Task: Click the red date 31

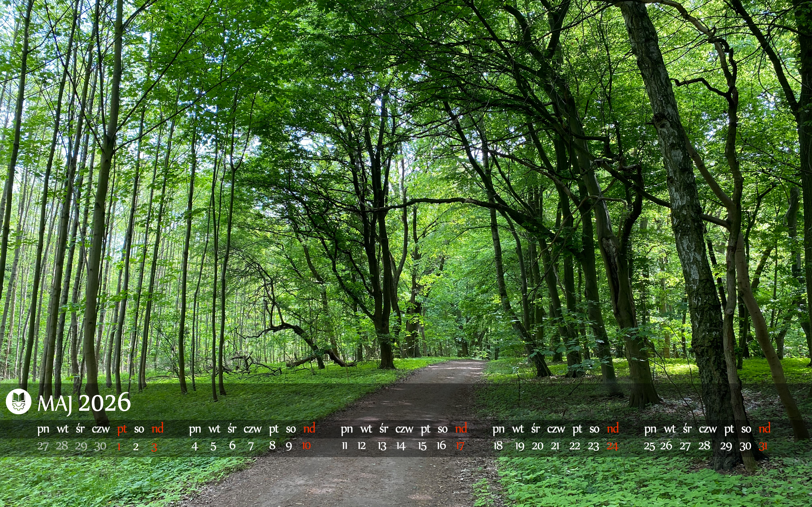Action: [763, 446]
